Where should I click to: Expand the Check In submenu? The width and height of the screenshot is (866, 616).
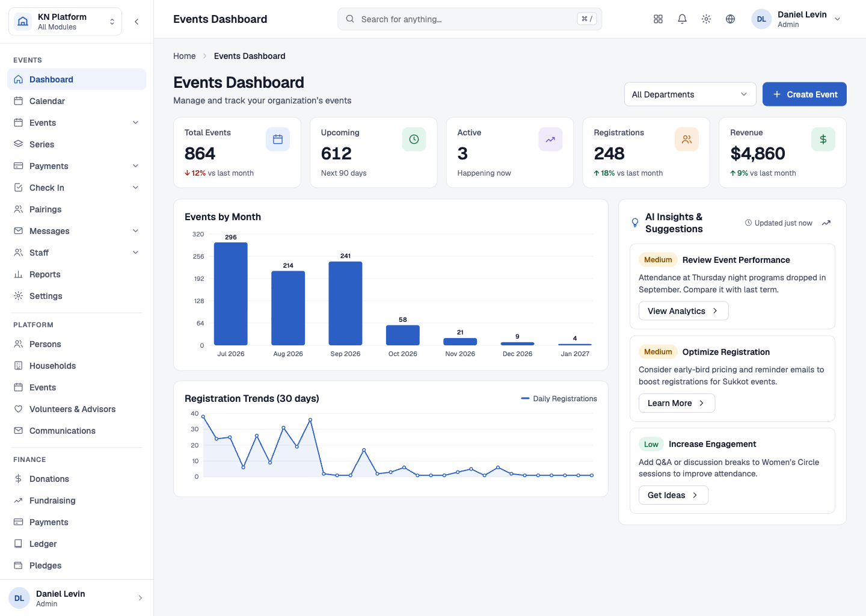(x=135, y=188)
